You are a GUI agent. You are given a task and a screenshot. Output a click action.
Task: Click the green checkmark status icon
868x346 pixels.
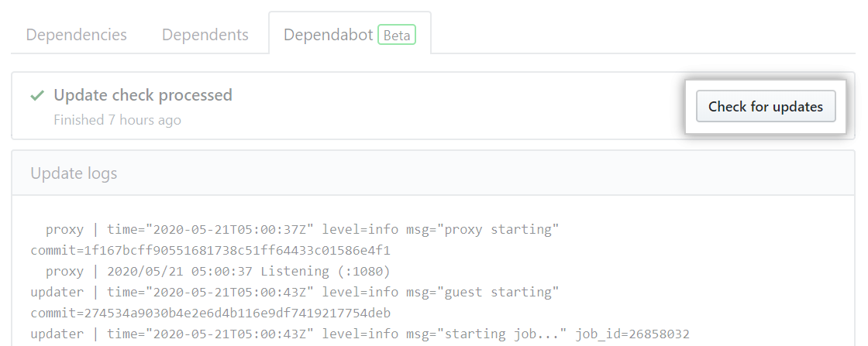click(x=36, y=95)
